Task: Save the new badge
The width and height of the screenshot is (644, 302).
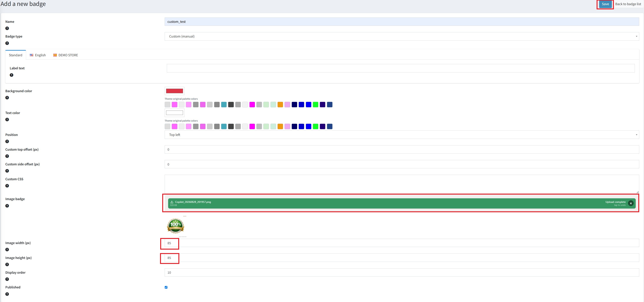Action: pos(605,4)
